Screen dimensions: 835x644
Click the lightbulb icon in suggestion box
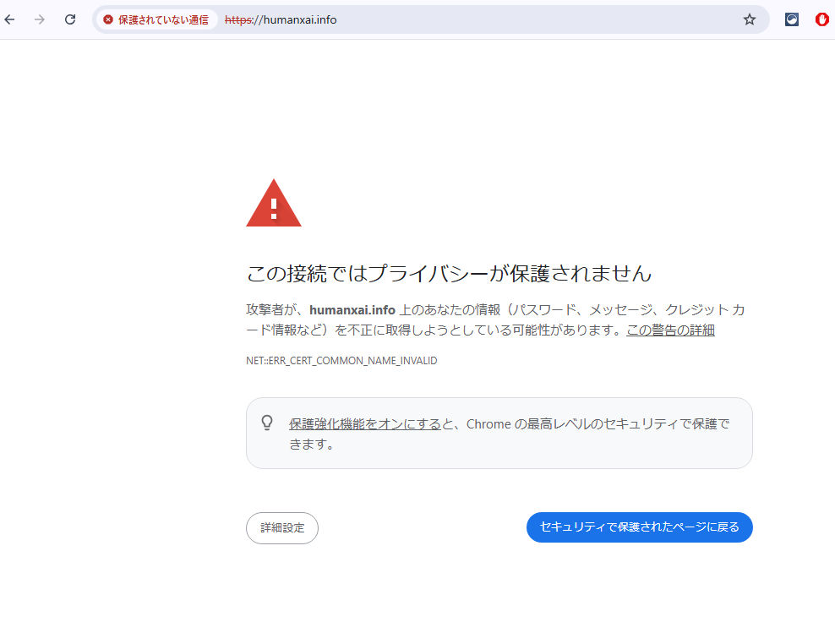pyautogui.click(x=267, y=423)
